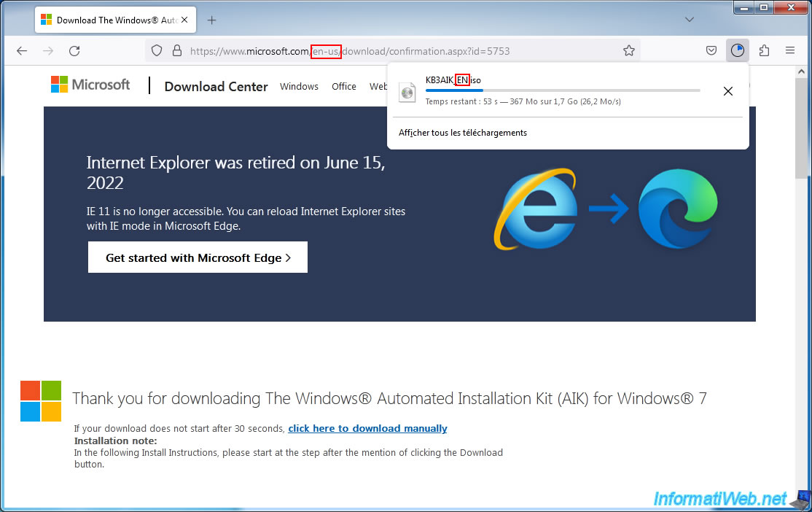
Task: Click Get started with Microsoft Edge
Action: point(198,257)
